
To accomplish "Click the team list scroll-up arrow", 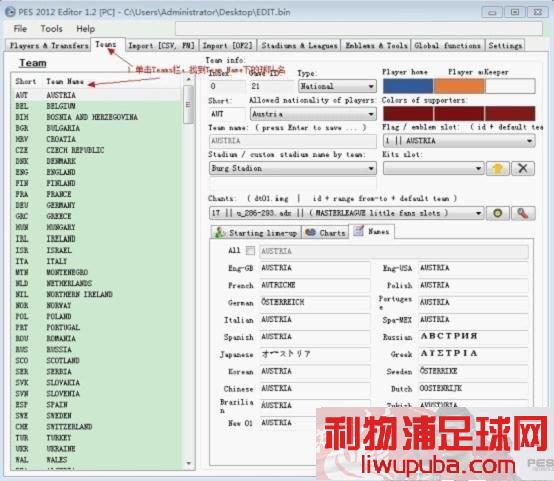I will 189,80.
